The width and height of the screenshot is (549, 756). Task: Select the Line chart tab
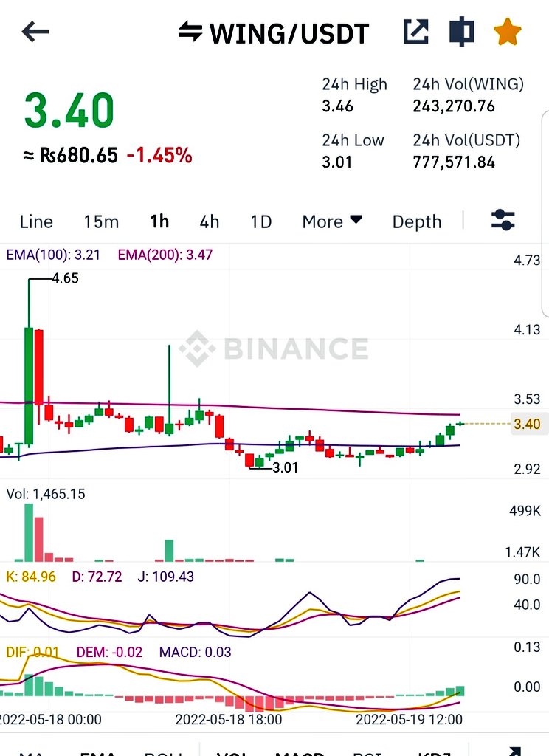(36, 221)
